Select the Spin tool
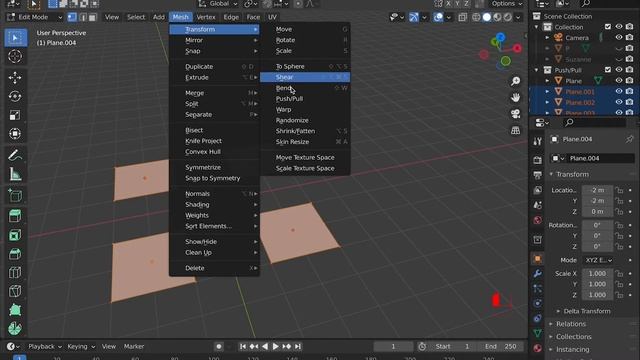Viewport: 640px width, 360px height. [x=16, y=329]
